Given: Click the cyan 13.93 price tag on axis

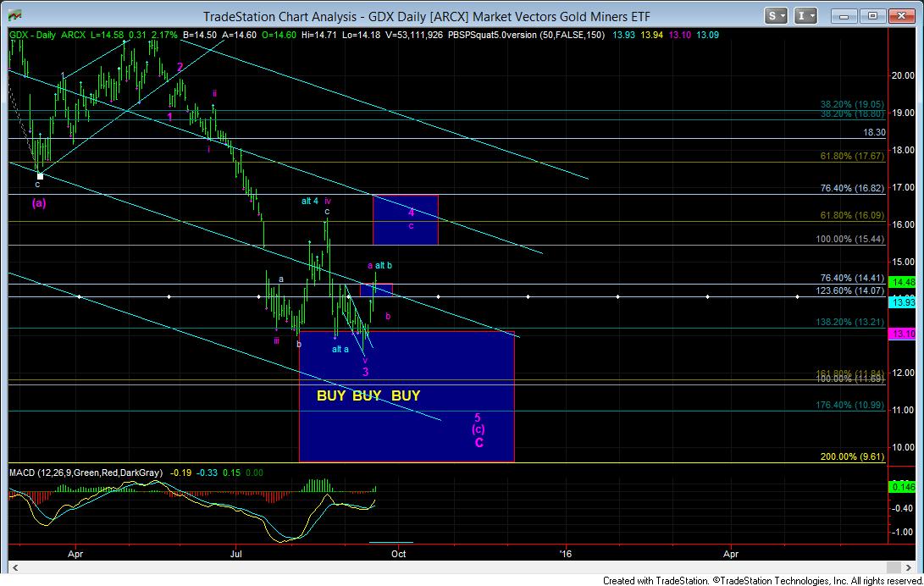Looking at the screenshot, I should coord(904,302).
